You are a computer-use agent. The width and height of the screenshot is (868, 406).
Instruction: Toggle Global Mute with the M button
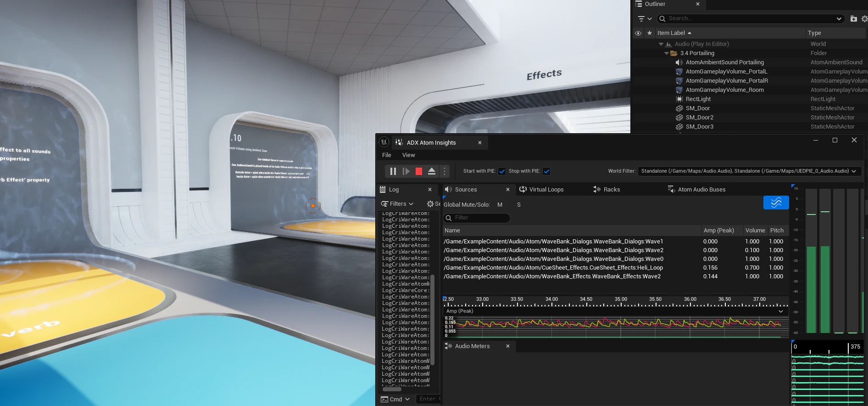point(500,205)
